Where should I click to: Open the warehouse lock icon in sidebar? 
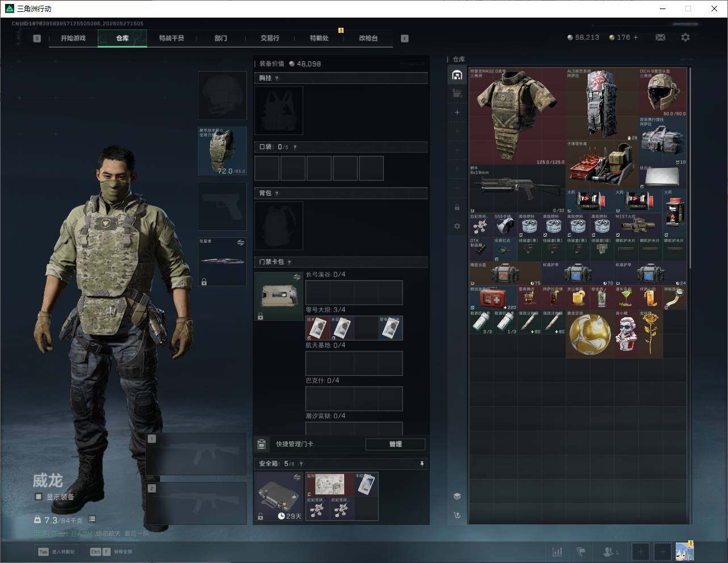(x=457, y=207)
